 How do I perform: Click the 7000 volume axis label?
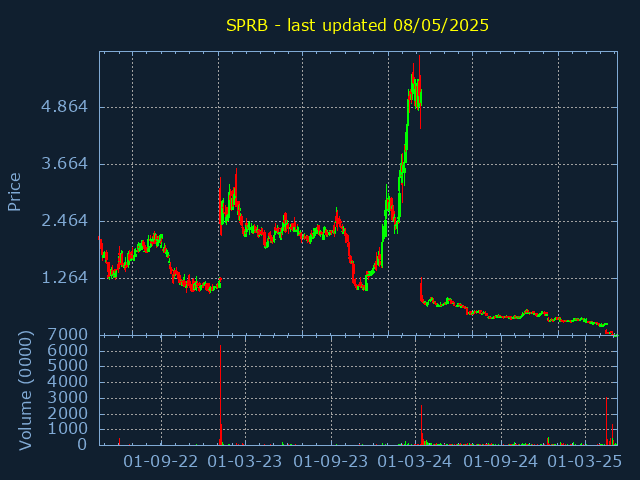click(67, 335)
